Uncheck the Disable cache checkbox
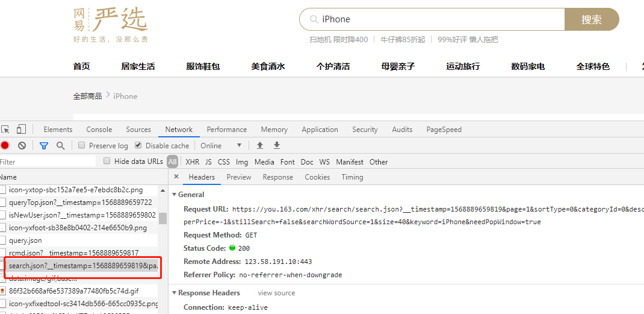This screenshot has width=644, height=314. [138, 145]
